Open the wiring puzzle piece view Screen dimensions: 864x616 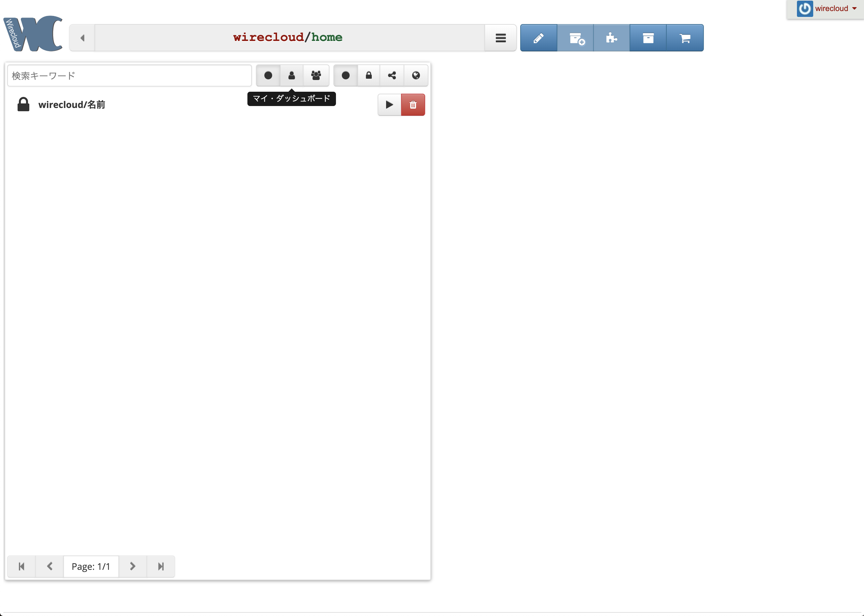coord(611,38)
